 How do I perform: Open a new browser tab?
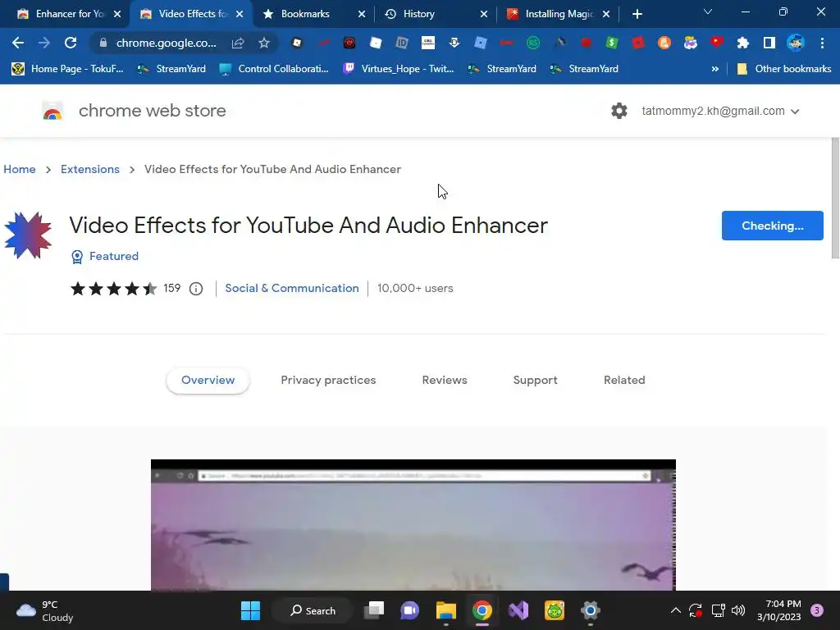[637, 14]
